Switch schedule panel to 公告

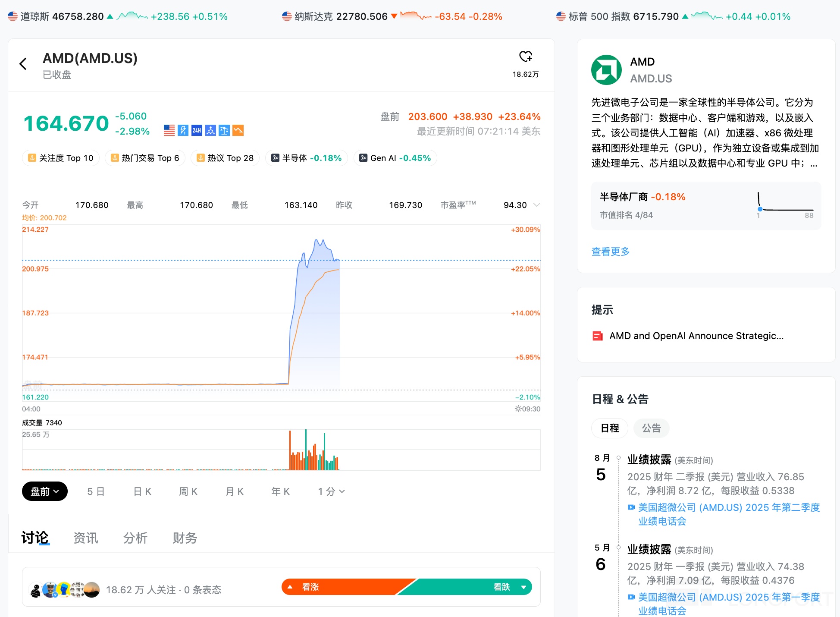651,428
